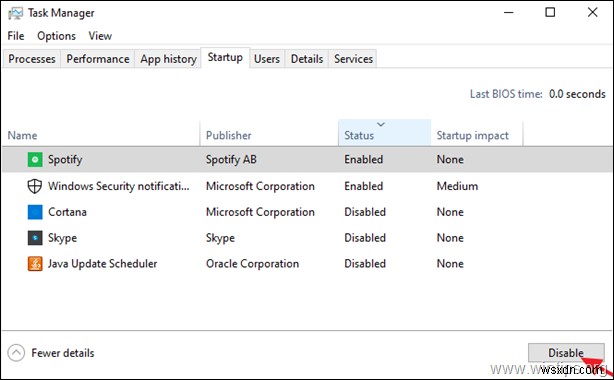This screenshot has width=614, height=380.
Task: Click the Task Manager title bar icon
Action: (15, 13)
